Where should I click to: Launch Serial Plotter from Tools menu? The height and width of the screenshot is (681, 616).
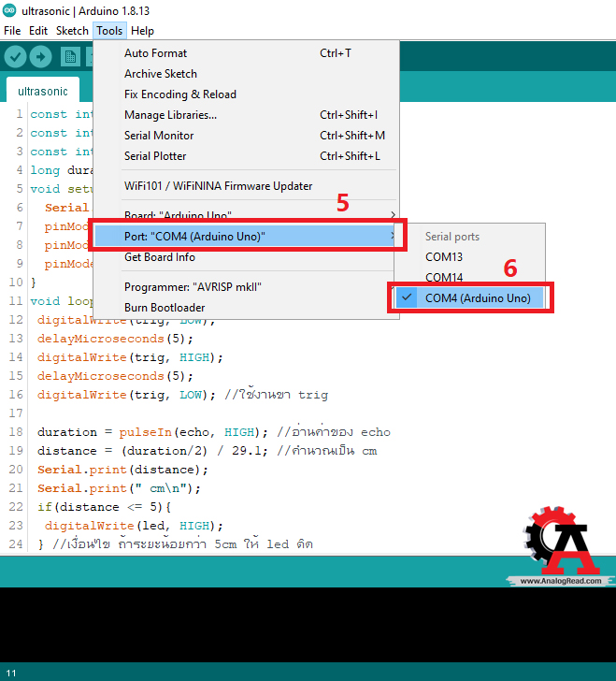[x=246, y=156]
